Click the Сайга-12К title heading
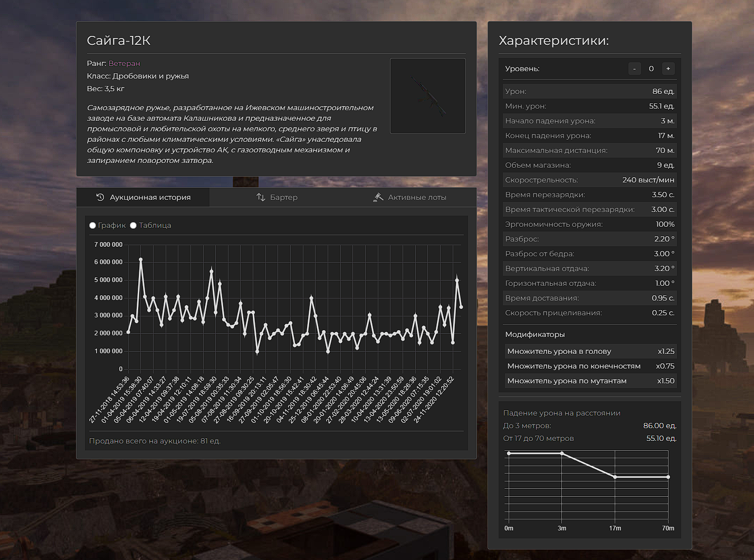This screenshot has width=754, height=560. [x=119, y=41]
